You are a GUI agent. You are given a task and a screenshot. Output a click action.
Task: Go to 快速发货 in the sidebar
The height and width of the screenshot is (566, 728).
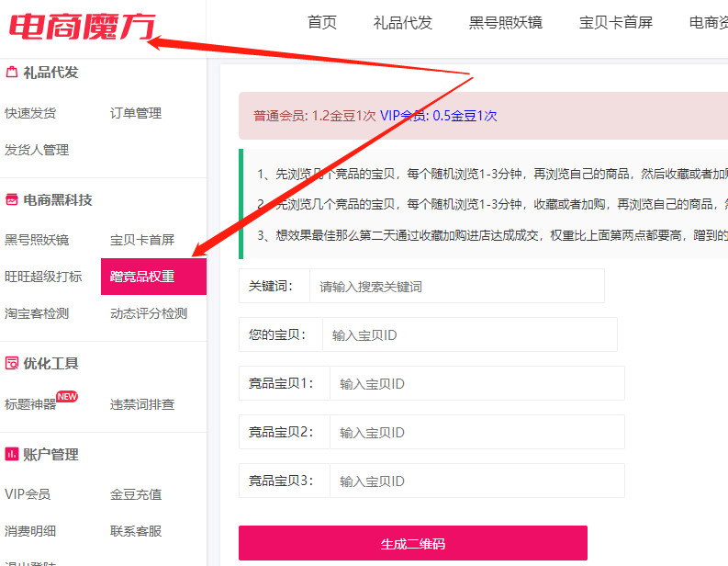(x=30, y=113)
